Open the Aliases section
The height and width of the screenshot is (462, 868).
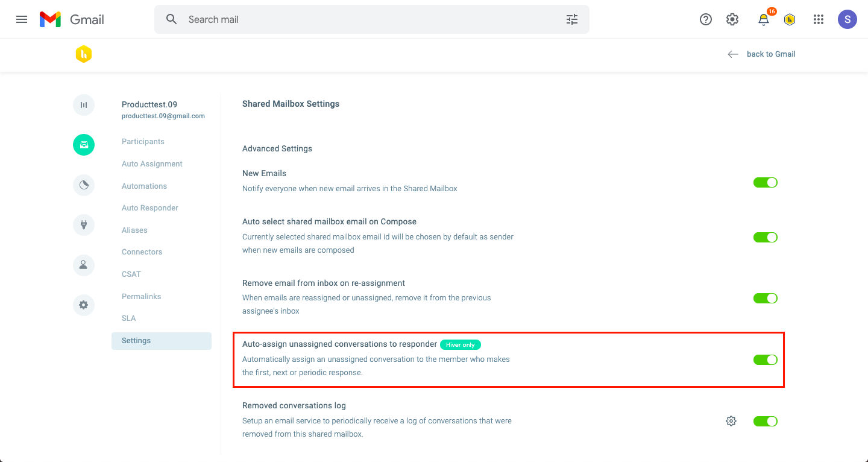(x=134, y=230)
